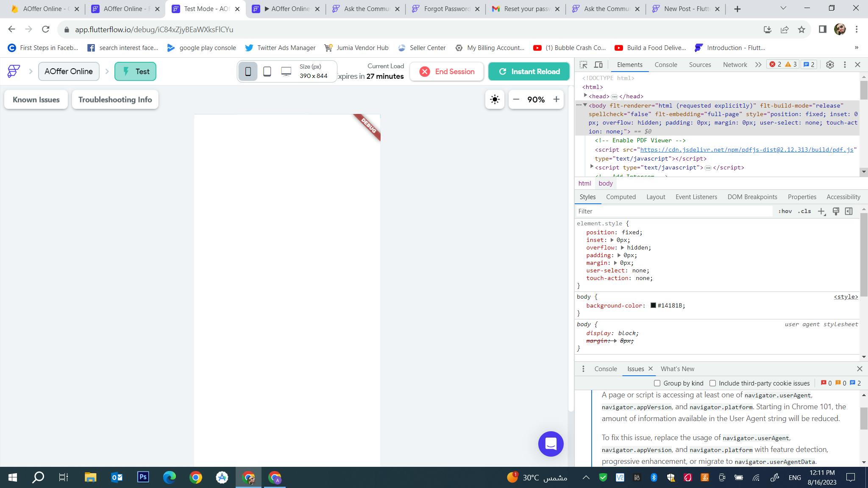Image resolution: width=868 pixels, height=488 pixels.
Task: Open What's New drawer tab
Action: 677,369
